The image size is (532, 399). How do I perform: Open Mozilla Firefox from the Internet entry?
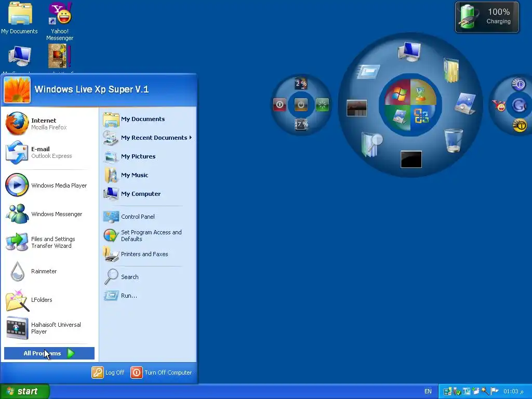coord(49,124)
